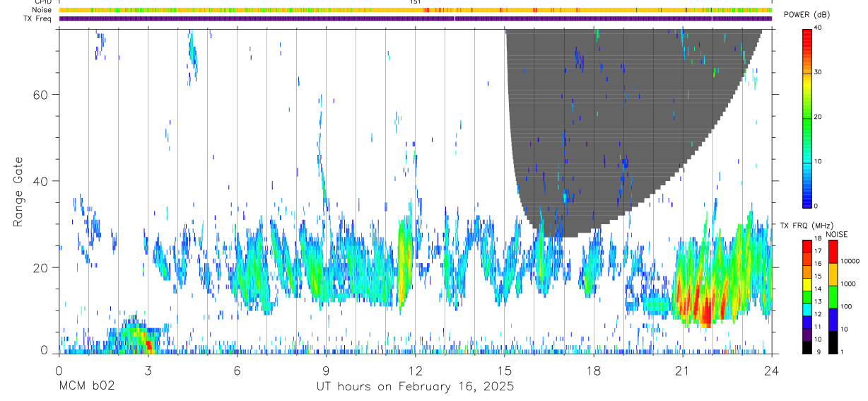Click the 9 hour tick on UT axis
868x401 pixels.
(x=326, y=370)
